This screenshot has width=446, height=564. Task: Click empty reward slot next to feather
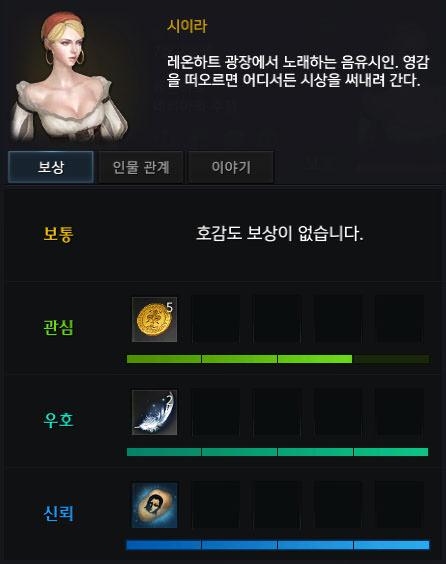(x=215, y=413)
